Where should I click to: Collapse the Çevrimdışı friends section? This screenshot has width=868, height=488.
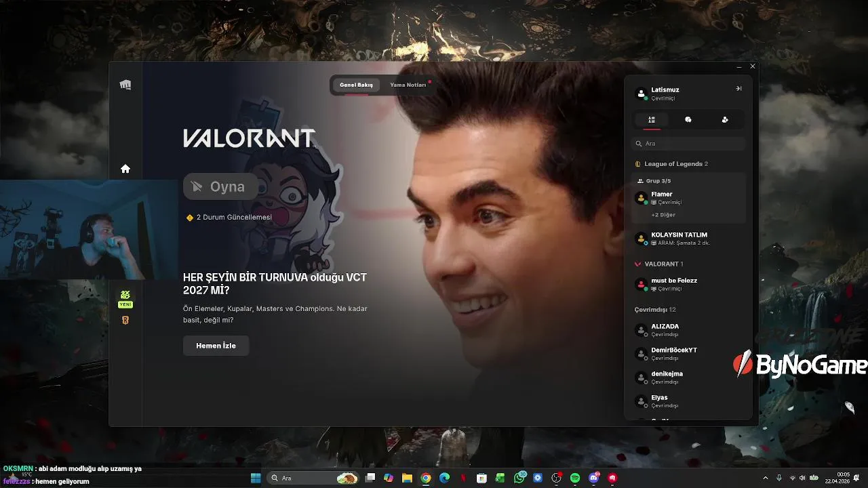(x=655, y=310)
